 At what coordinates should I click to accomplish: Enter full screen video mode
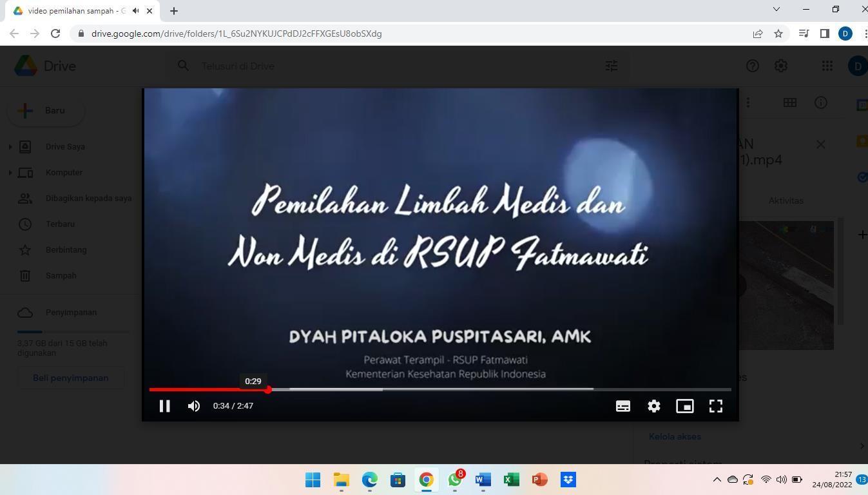tap(715, 406)
